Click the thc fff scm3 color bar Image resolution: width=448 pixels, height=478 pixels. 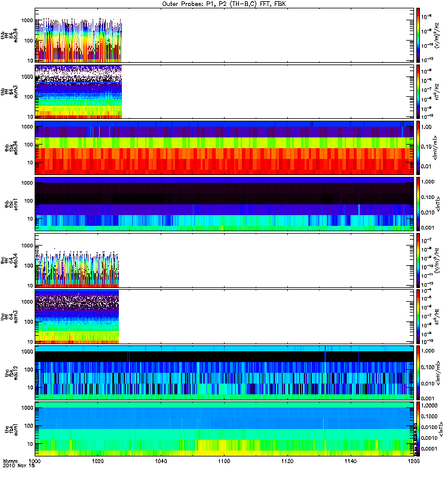pyautogui.click(x=418, y=317)
